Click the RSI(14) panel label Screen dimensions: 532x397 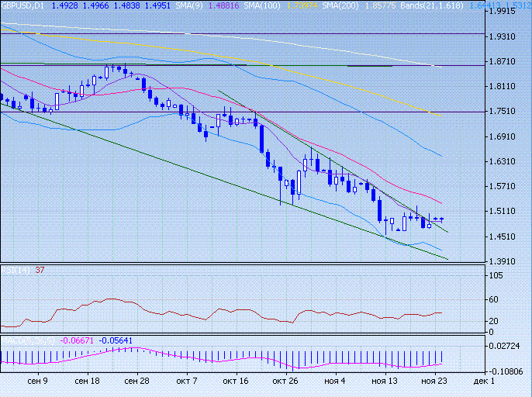[x=14, y=270]
